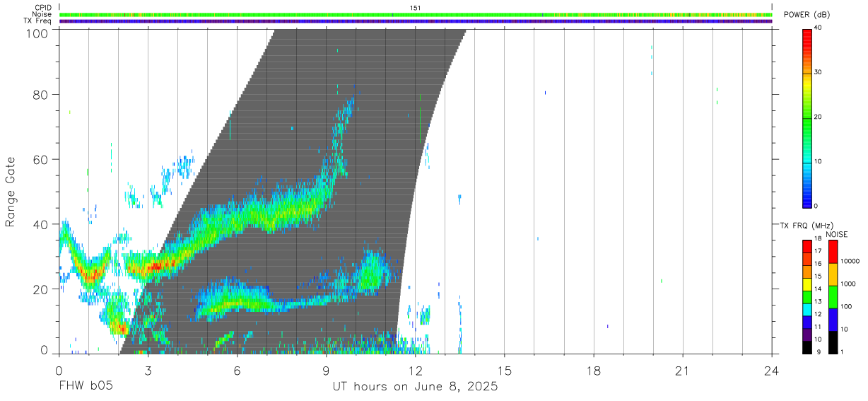
Task: Click the noise legend value 100
Action: 846,306
